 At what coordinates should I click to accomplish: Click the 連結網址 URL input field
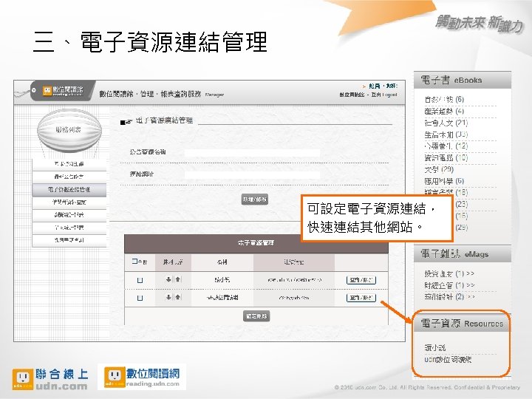252,174
